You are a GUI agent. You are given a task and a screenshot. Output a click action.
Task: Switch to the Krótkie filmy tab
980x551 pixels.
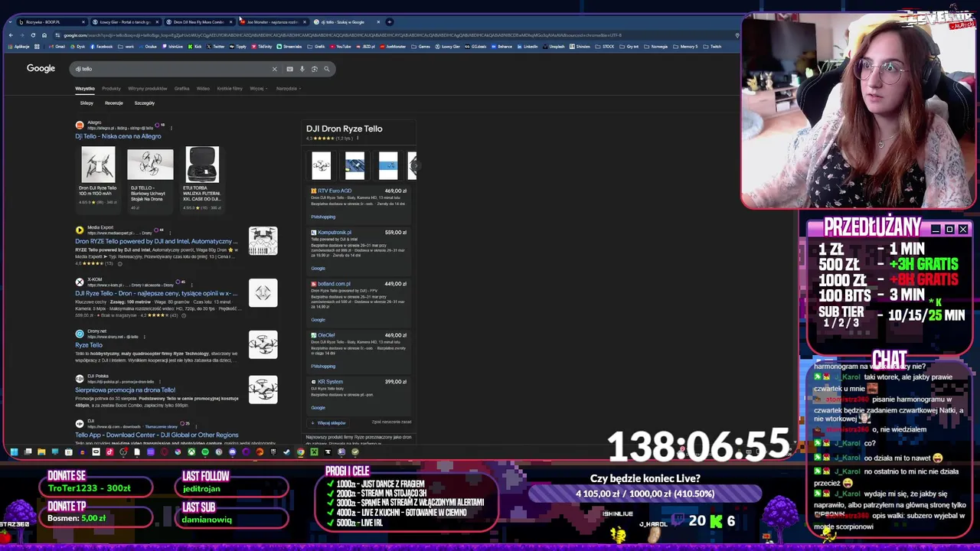[230, 89]
